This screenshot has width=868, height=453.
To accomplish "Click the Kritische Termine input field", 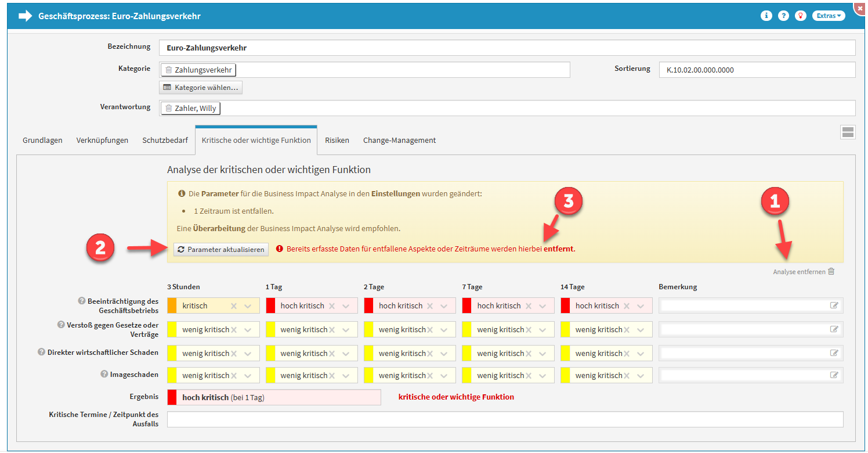I will coord(505,419).
